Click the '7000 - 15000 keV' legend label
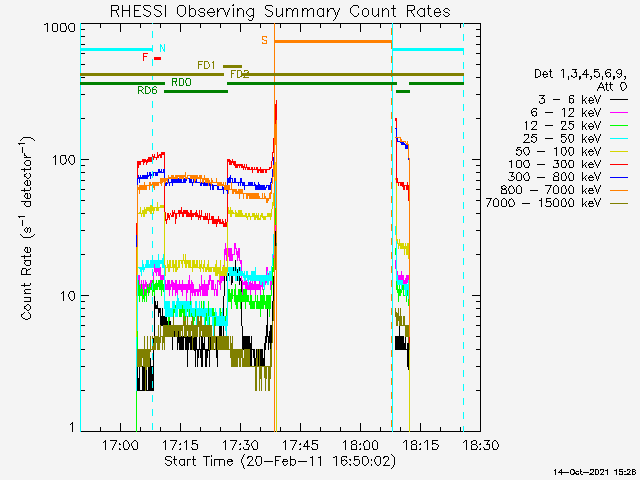The height and width of the screenshot is (480, 640). [544, 203]
